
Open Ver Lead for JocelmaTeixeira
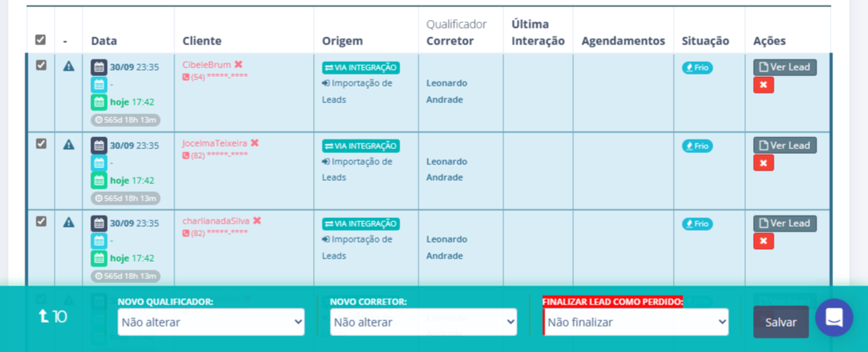click(x=785, y=146)
